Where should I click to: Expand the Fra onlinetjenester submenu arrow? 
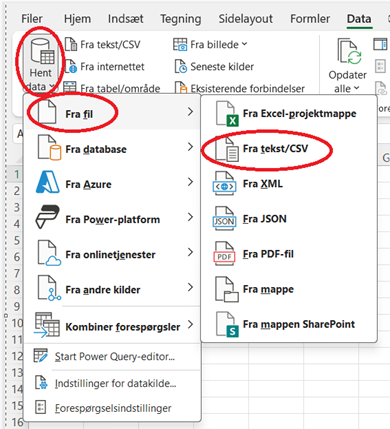(190, 252)
